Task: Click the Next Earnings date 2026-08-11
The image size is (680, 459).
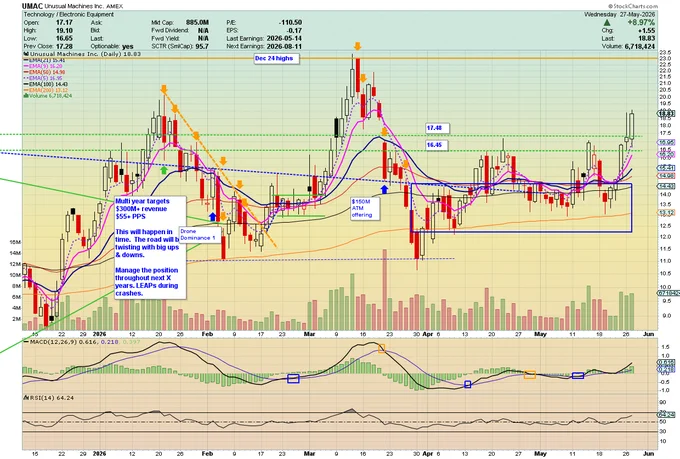Action: (284, 46)
